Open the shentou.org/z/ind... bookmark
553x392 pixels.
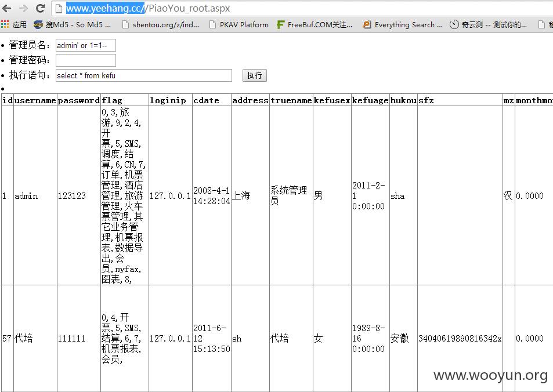161,25
